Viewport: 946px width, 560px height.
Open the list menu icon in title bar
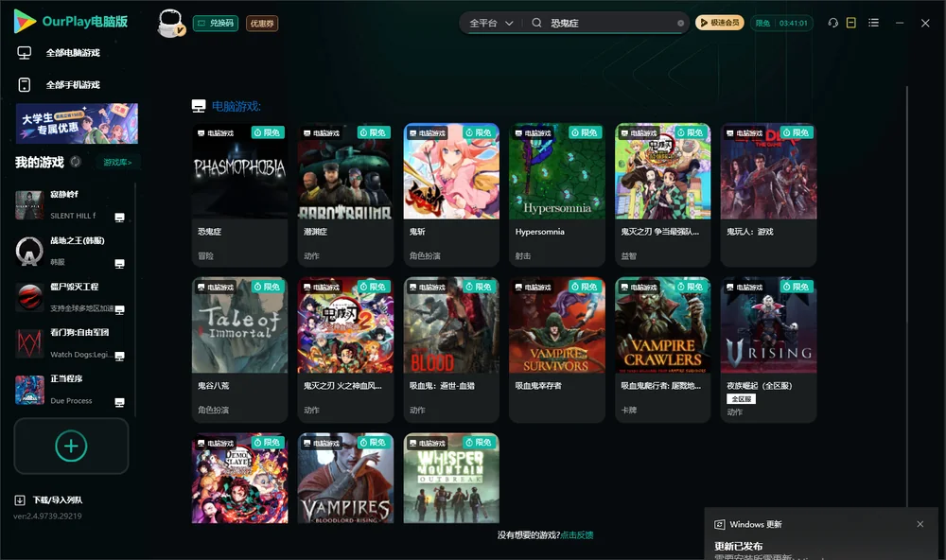873,23
